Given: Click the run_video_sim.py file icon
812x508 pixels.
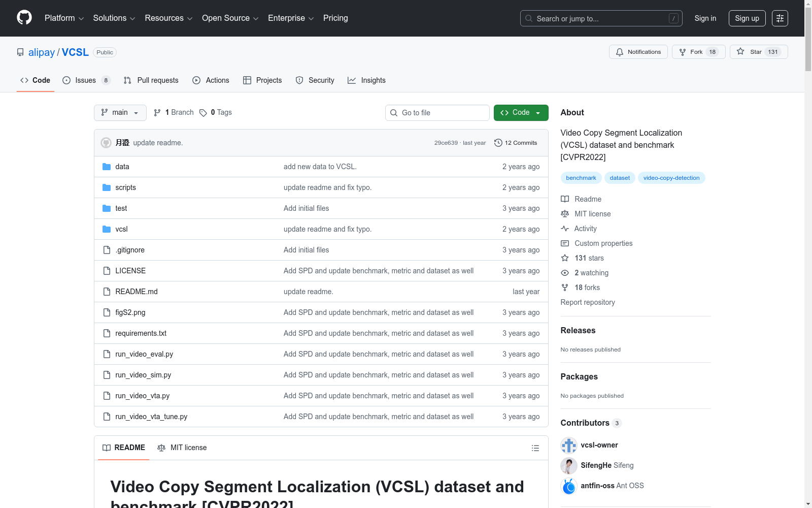Looking at the screenshot, I should point(107,375).
